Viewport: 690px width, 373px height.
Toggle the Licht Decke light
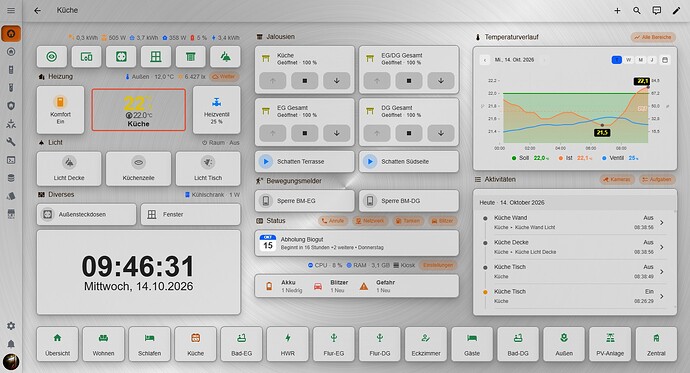[x=69, y=169]
